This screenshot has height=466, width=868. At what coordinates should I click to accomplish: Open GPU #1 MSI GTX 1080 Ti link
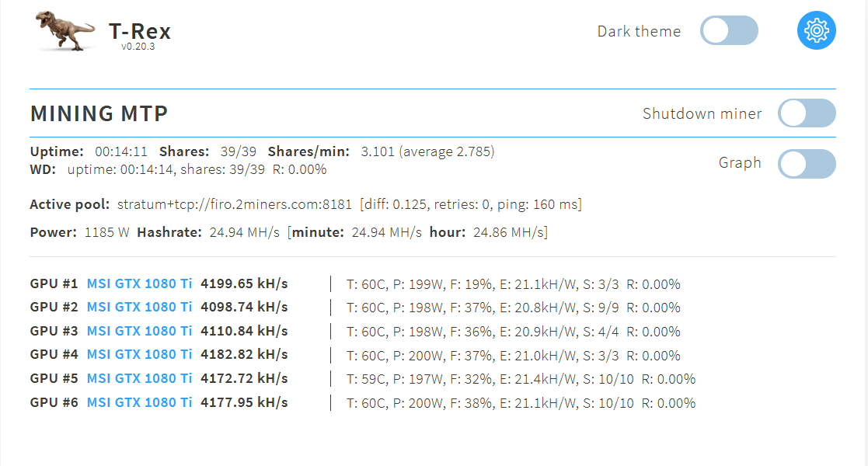[139, 283]
